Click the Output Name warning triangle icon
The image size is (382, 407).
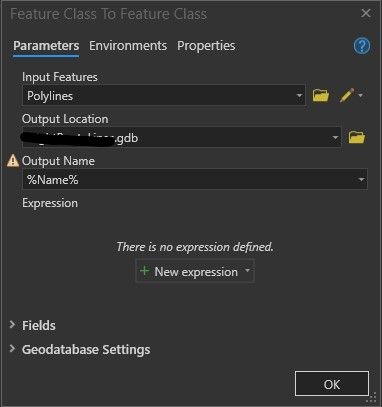click(x=13, y=161)
